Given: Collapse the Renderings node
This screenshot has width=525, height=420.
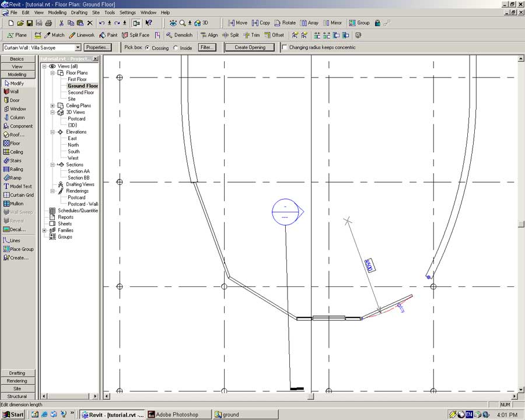Looking at the screenshot, I should pos(52,191).
